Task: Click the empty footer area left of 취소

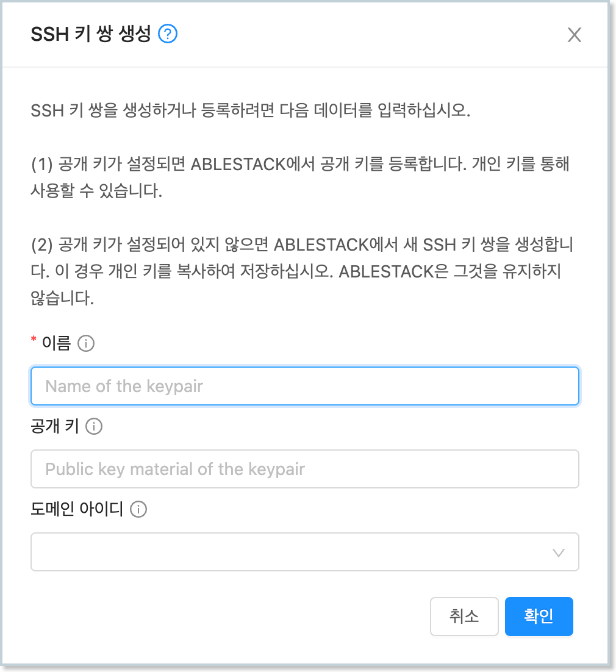Action: [226, 617]
